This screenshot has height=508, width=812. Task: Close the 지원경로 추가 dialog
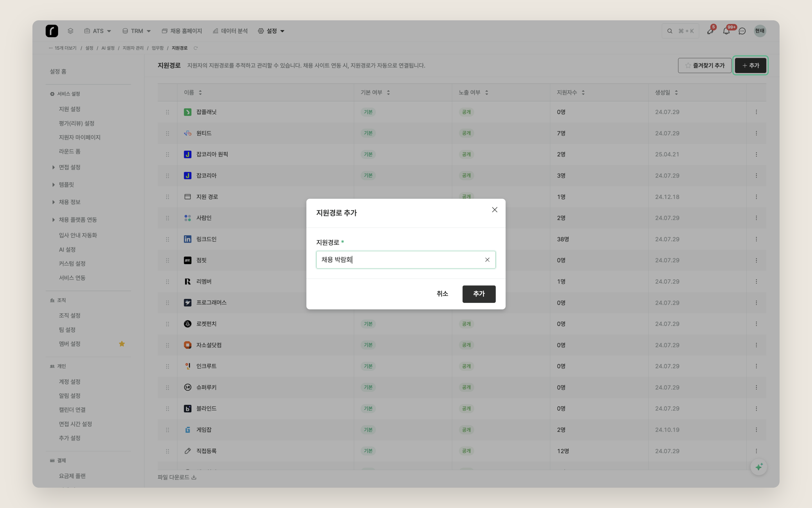click(x=495, y=210)
